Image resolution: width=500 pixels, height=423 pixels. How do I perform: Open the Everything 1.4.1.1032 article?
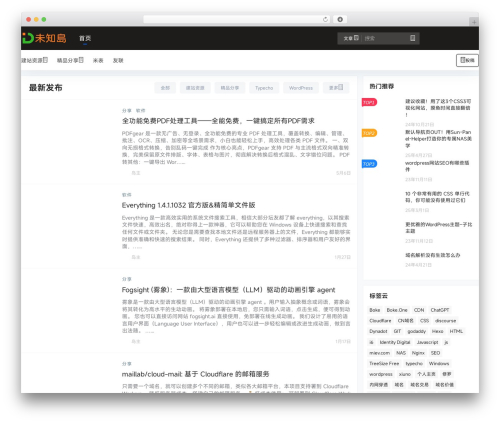188,205
